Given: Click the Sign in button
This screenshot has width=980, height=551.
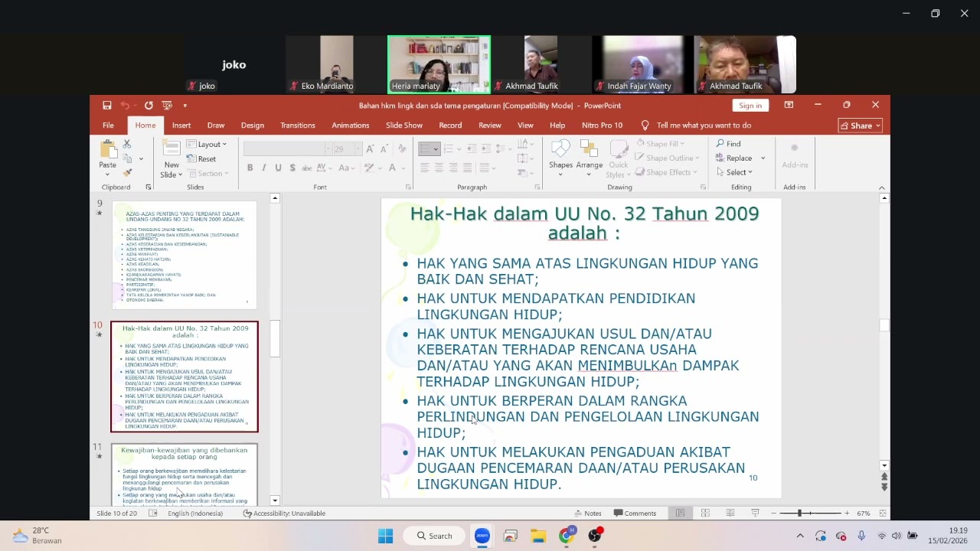Looking at the screenshot, I should pos(750,106).
